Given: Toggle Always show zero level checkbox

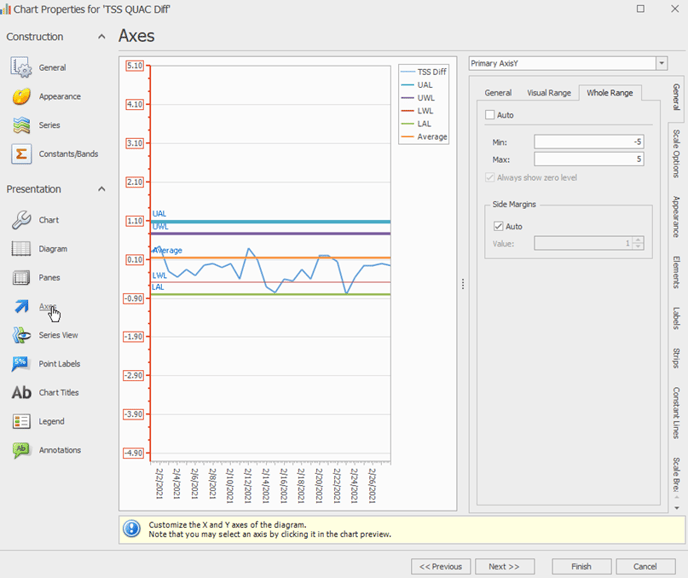Looking at the screenshot, I should coord(490,178).
